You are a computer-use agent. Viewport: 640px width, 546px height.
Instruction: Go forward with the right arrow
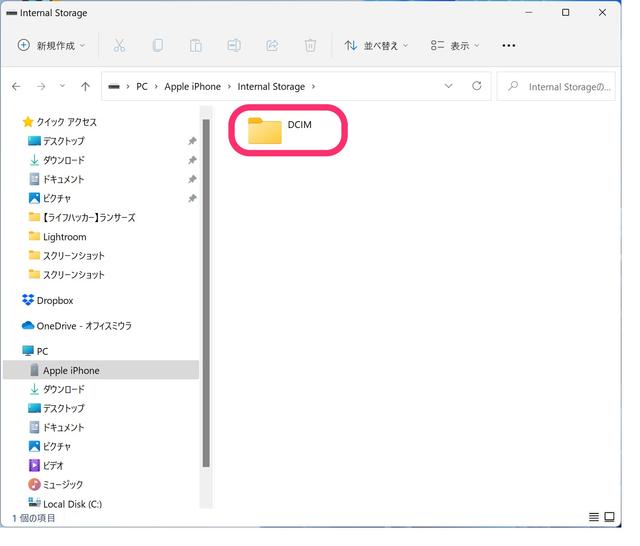(x=41, y=87)
